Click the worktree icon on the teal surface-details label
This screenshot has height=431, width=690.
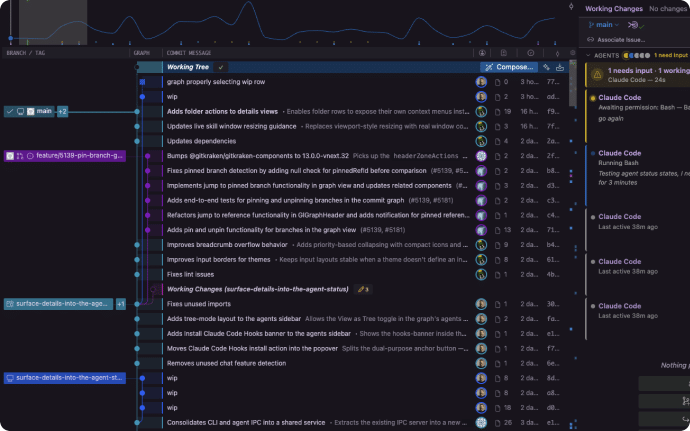click(10, 304)
